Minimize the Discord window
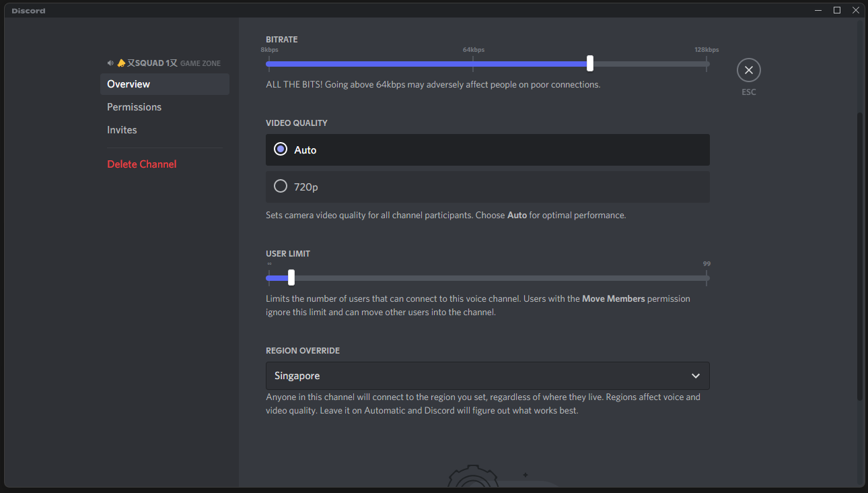Image resolution: width=868 pixels, height=493 pixels. pyautogui.click(x=818, y=10)
